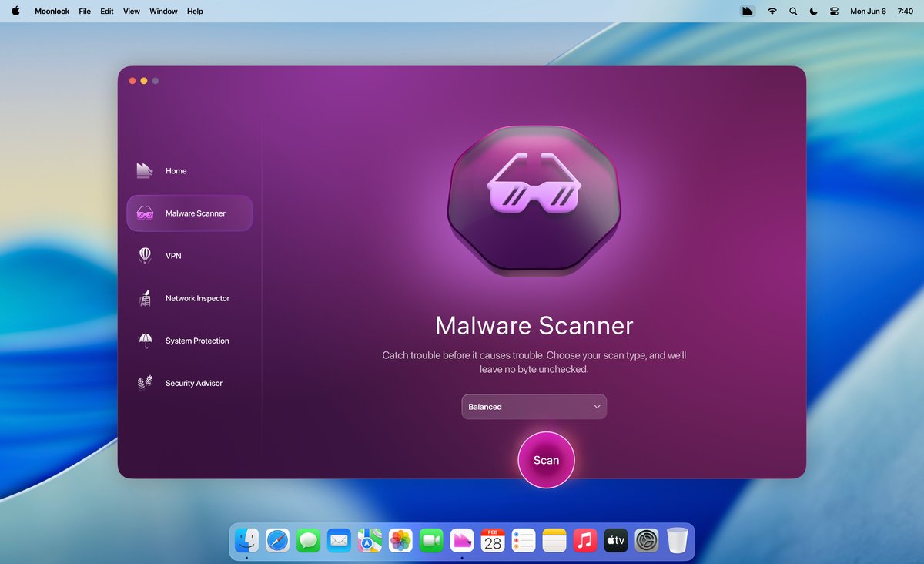Launch Finder from the Dock

pos(246,541)
